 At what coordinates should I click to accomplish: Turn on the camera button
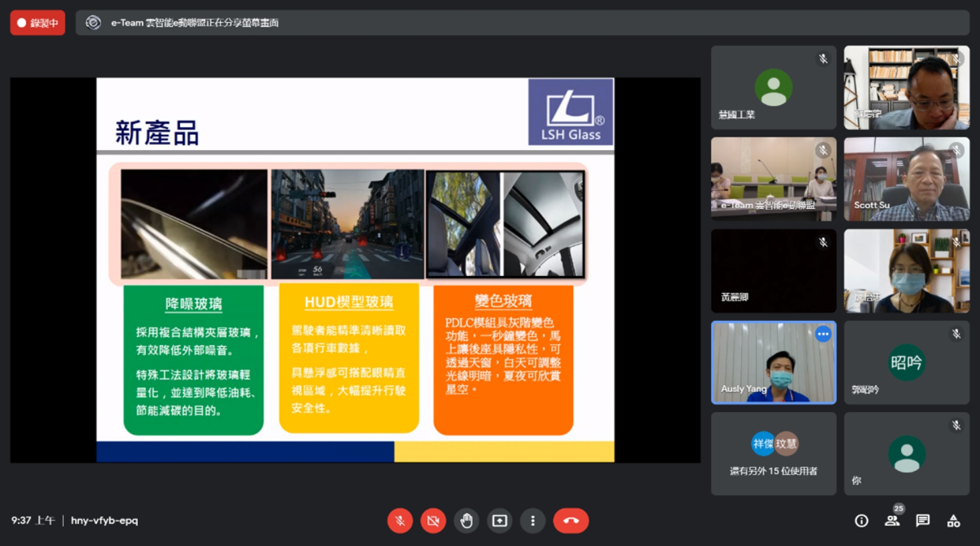coord(433,520)
